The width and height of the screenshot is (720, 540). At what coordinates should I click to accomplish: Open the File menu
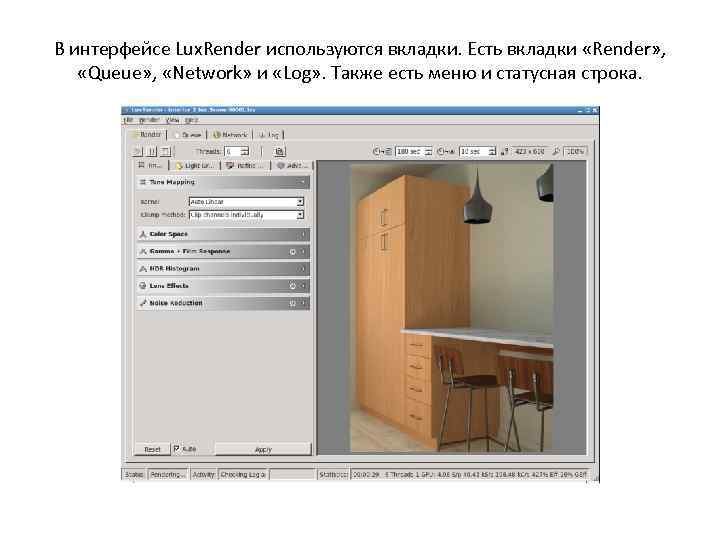tap(129, 120)
